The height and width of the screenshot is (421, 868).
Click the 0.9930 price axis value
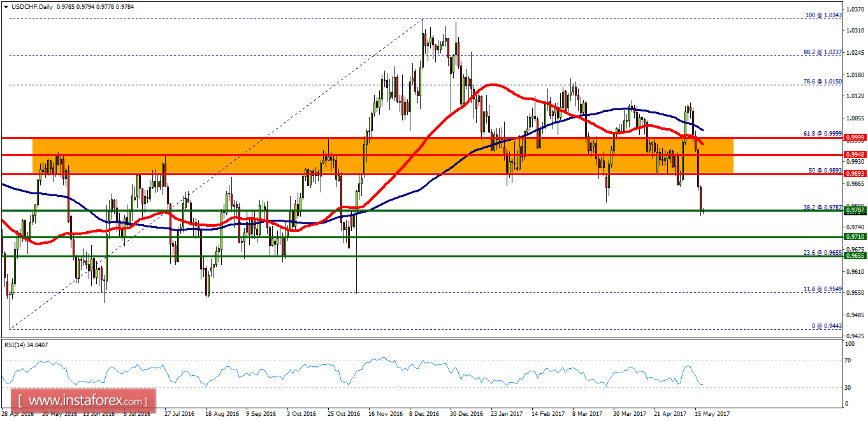855,162
